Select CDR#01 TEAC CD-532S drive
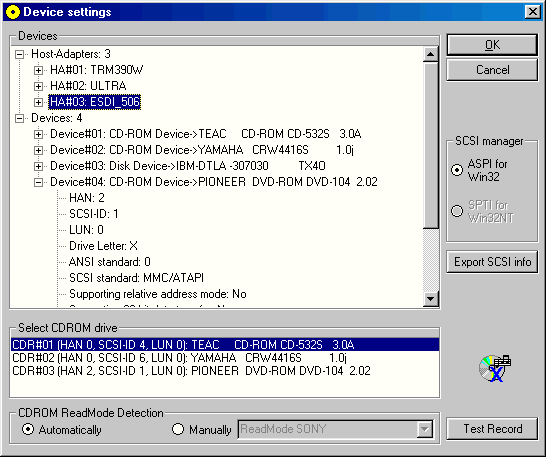 pyautogui.click(x=225, y=345)
